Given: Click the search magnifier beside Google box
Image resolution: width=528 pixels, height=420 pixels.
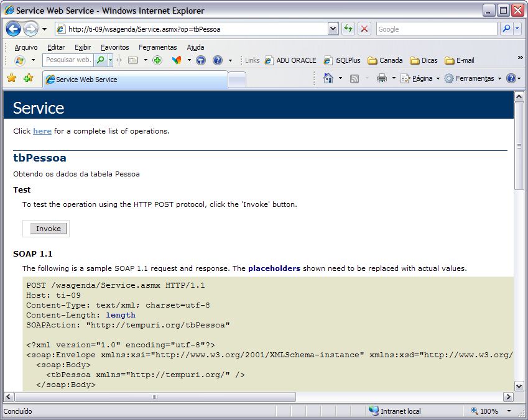Looking at the screenshot, I should click(x=506, y=29).
